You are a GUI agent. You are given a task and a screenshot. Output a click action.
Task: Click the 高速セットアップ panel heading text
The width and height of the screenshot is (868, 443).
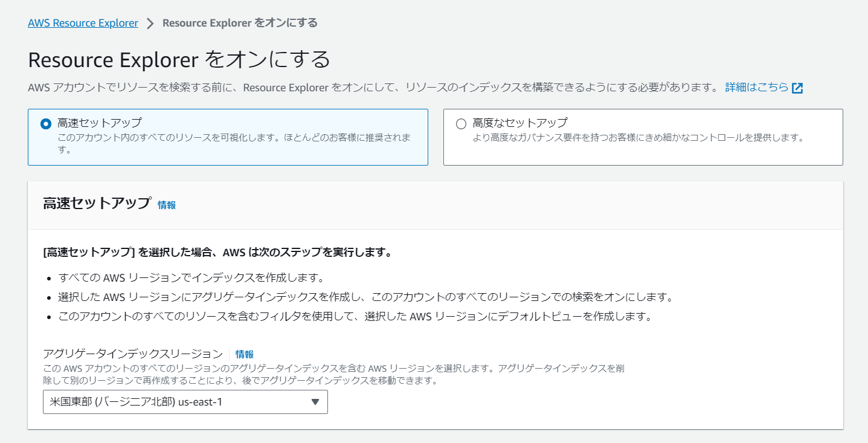(x=97, y=203)
